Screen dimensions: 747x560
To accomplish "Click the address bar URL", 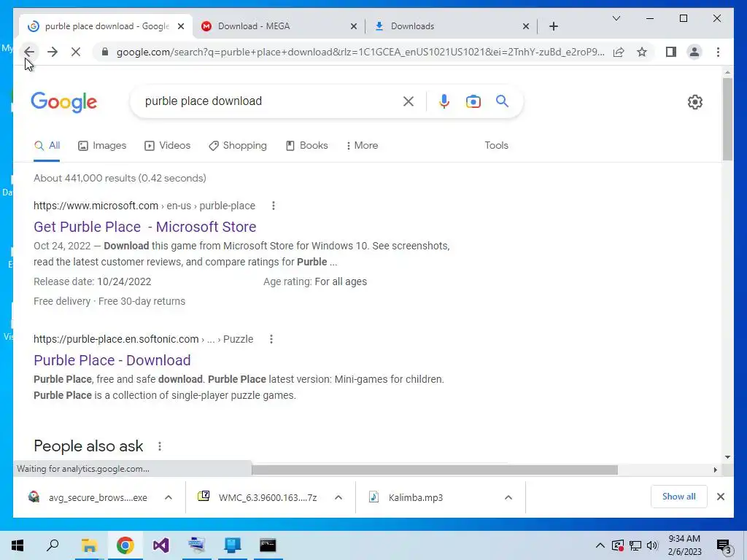I will click(x=360, y=52).
